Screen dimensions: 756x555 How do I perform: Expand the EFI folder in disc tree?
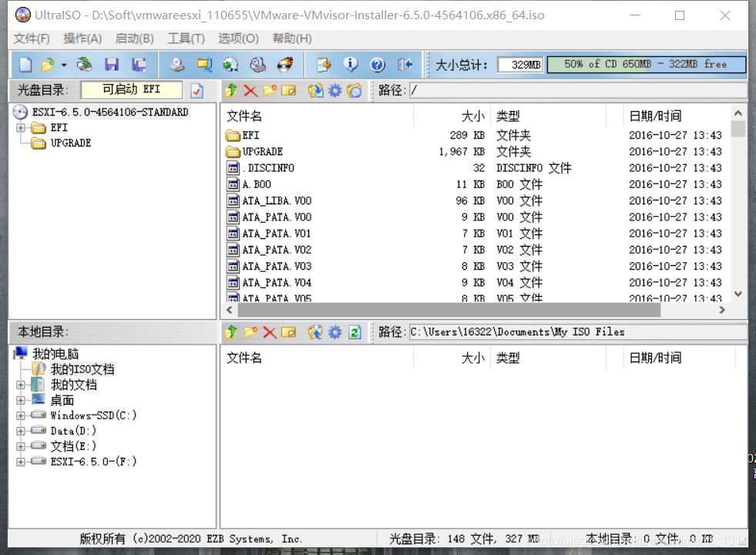[x=21, y=128]
